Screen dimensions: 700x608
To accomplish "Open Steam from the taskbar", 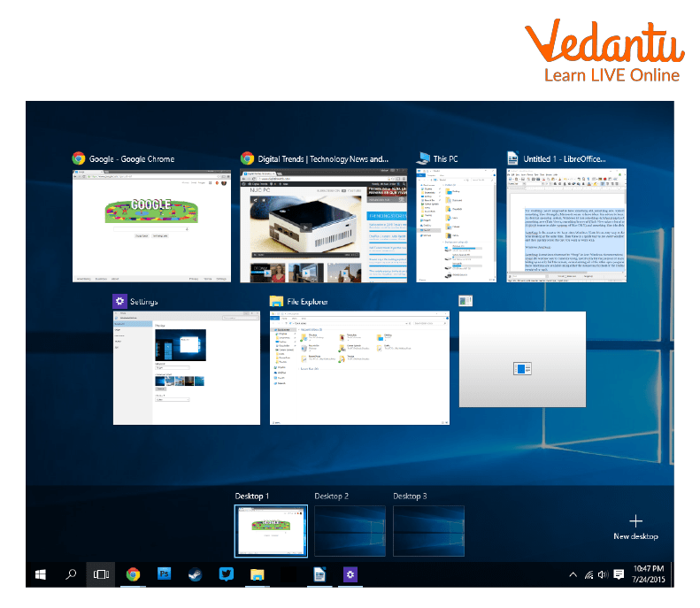I will pos(194,574).
